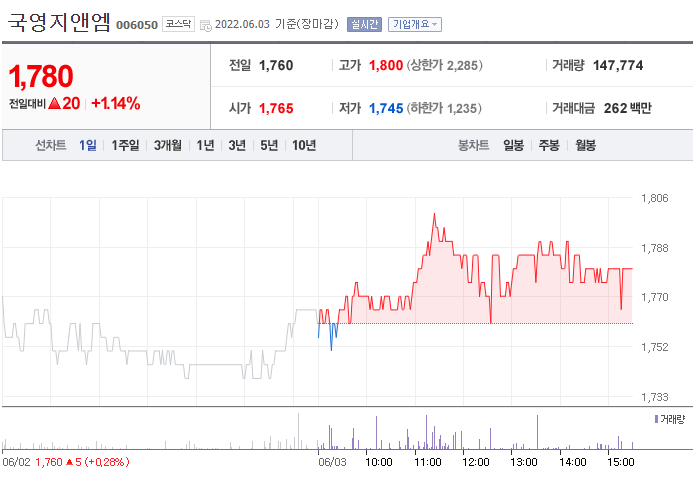Screen dimensions: 693x479
Task: Select the 1주일 line chart tab
Action: click(x=125, y=145)
